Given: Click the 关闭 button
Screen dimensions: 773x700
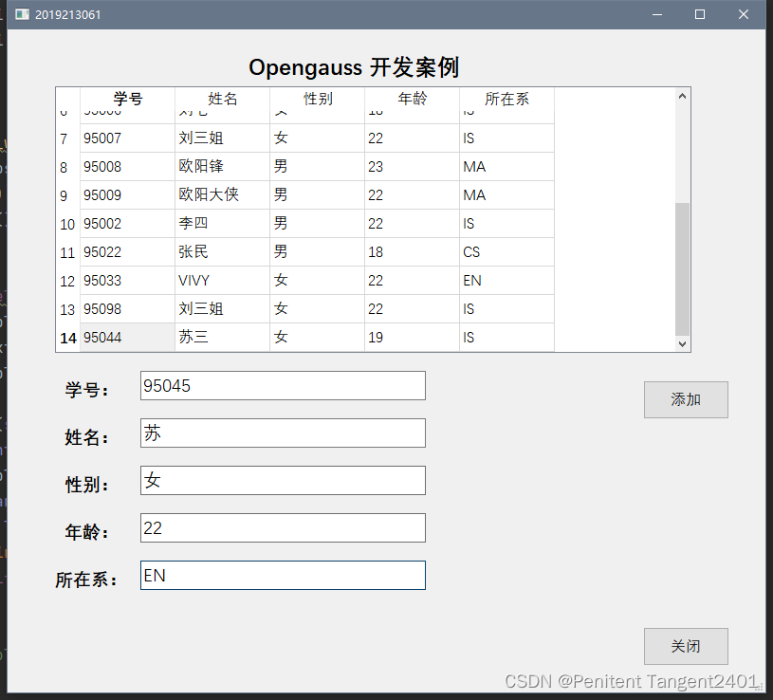Looking at the screenshot, I should point(686,646).
